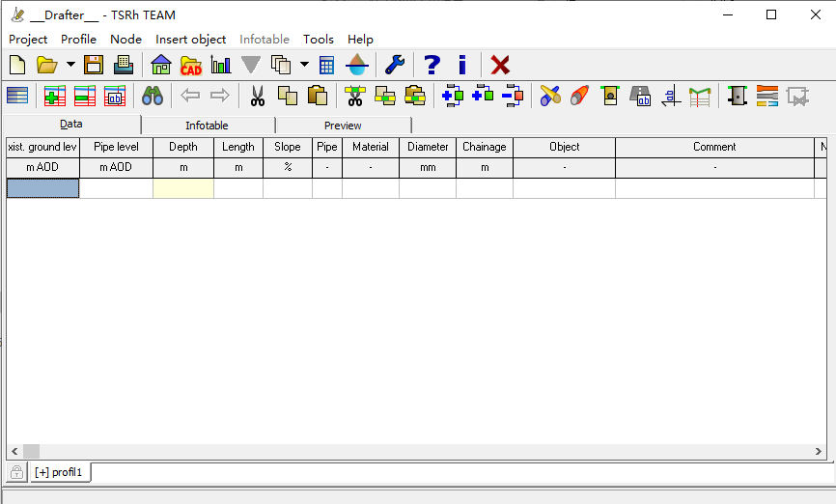The width and height of the screenshot is (836, 504).
Task: Paste node with green-yellow clipboard icon
Action: pos(415,96)
